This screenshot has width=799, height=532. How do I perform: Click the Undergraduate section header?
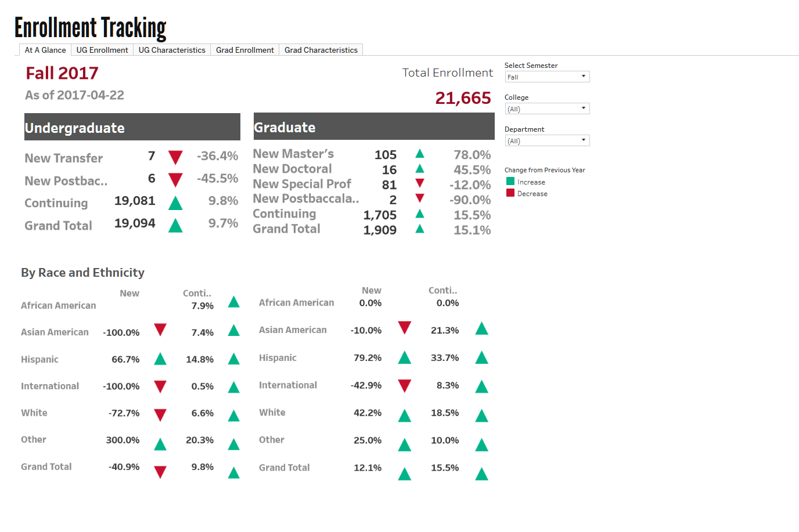(x=132, y=127)
